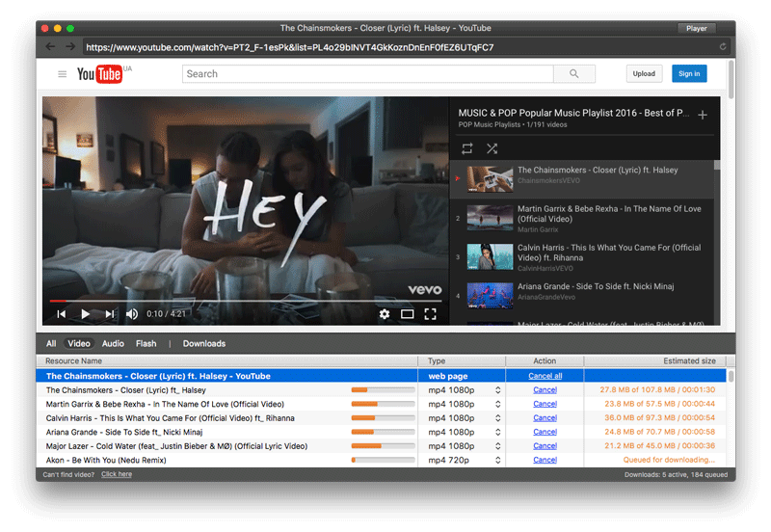The width and height of the screenshot is (771, 532).
Task: Click the Major Lazer download progress bar
Action: [383, 446]
